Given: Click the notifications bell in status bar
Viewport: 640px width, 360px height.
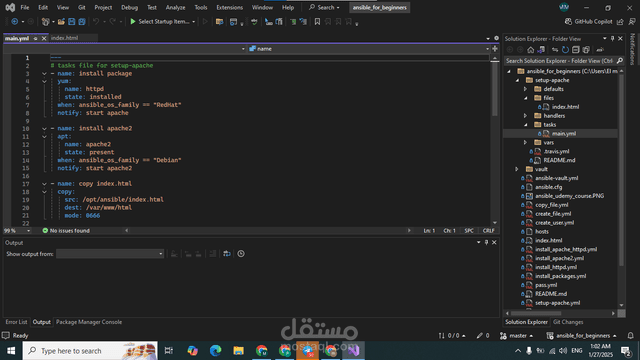Looking at the screenshot, I should pos(630,336).
